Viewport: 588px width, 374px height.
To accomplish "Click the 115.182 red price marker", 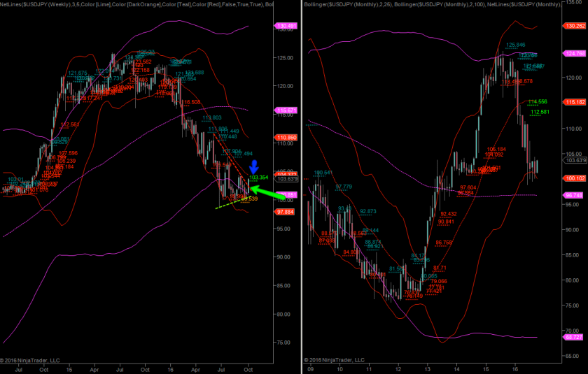I will click(x=575, y=102).
